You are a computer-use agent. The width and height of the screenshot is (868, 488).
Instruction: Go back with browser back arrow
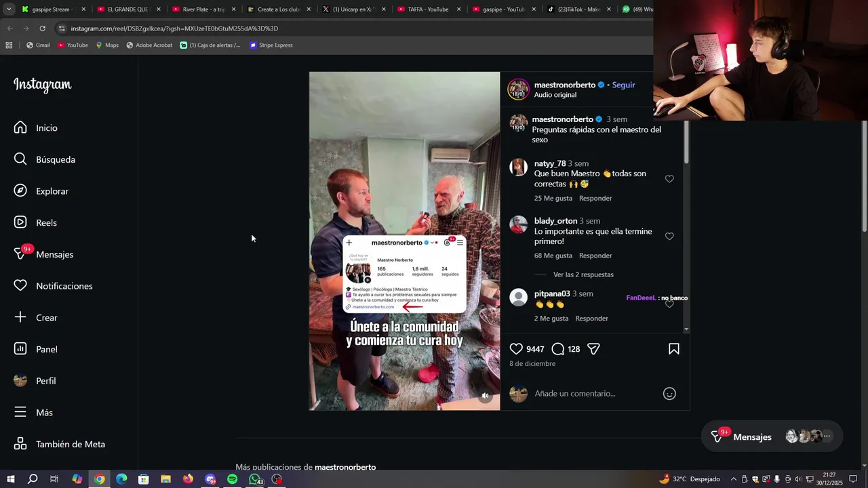pyautogui.click(x=9, y=28)
